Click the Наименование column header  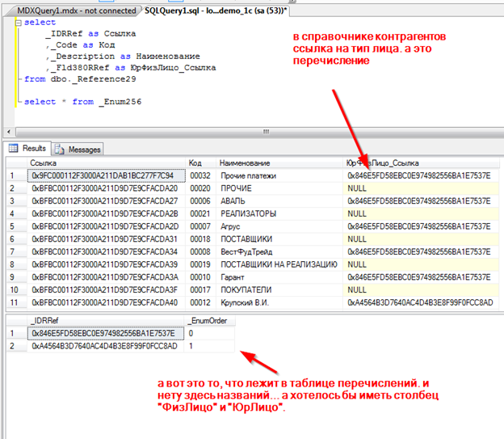pos(279,163)
